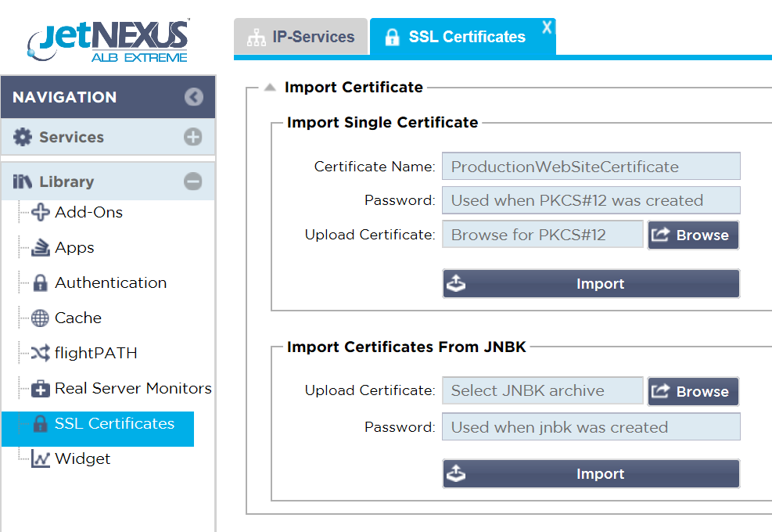Expand the Services section plus button

(x=193, y=138)
